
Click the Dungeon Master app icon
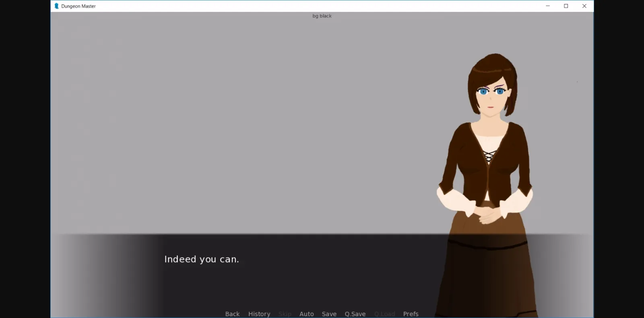tap(56, 6)
